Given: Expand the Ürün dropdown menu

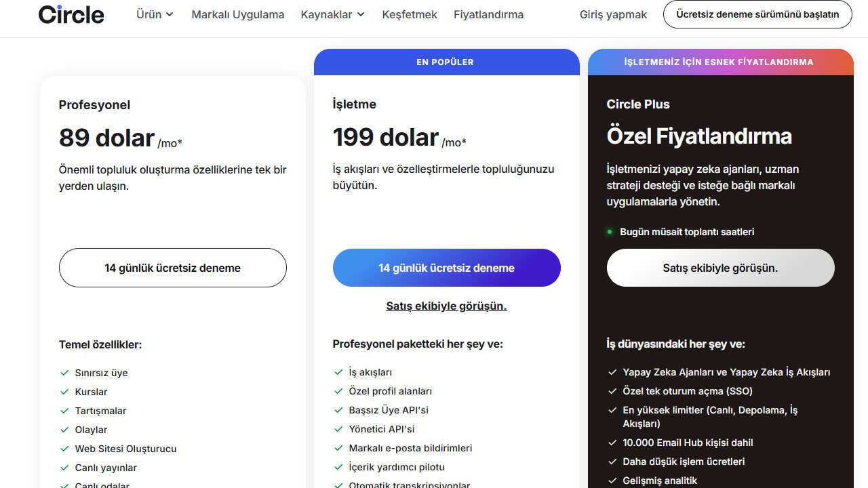Looking at the screenshot, I should (x=155, y=14).
